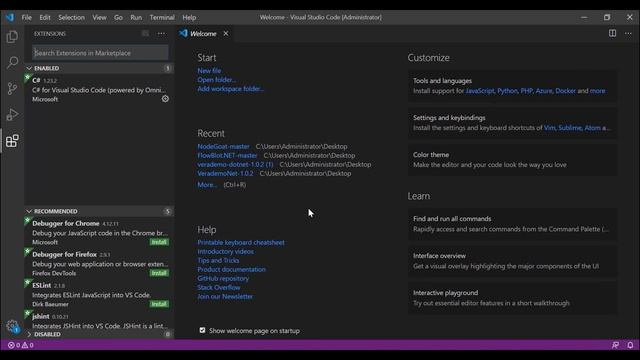Open GitHub repository link
Image resolution: width=640 pixels, height=360 pixels.
[223, 278]
